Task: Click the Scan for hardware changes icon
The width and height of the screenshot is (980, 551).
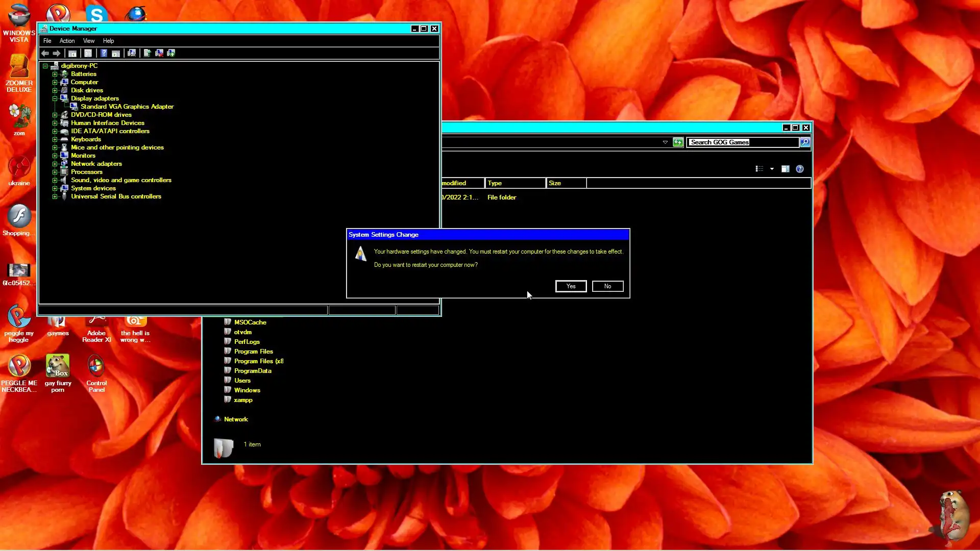Action: [132, 53]
